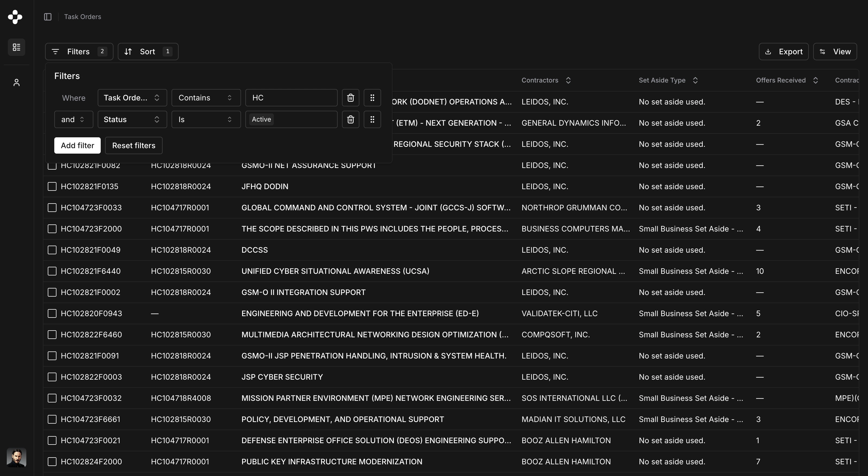Sort by Set Aside Type column arrows
Screen dimensions: 868x476
(695, 80)
